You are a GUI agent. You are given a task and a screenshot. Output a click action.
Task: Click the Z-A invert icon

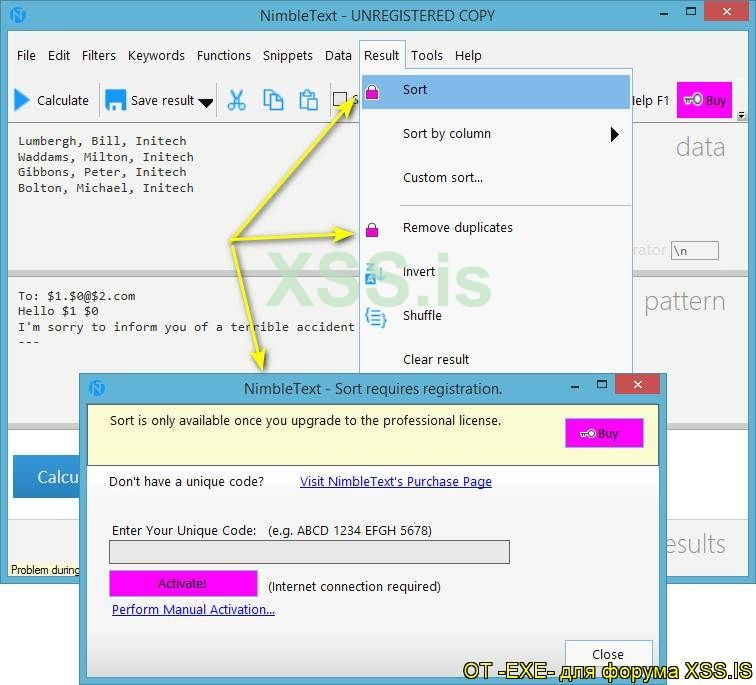pyautogui.click(x=375, y=273)
